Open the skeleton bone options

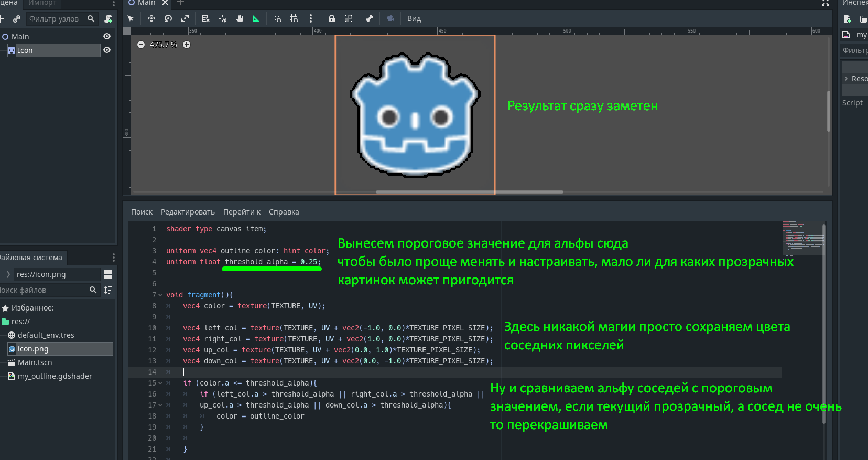pos(370,18)
